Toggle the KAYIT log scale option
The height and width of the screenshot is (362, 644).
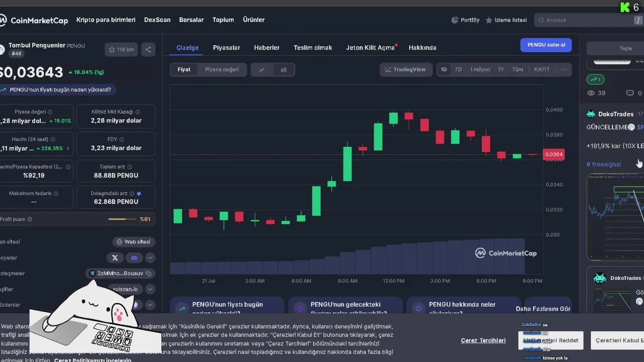(542, 70)
